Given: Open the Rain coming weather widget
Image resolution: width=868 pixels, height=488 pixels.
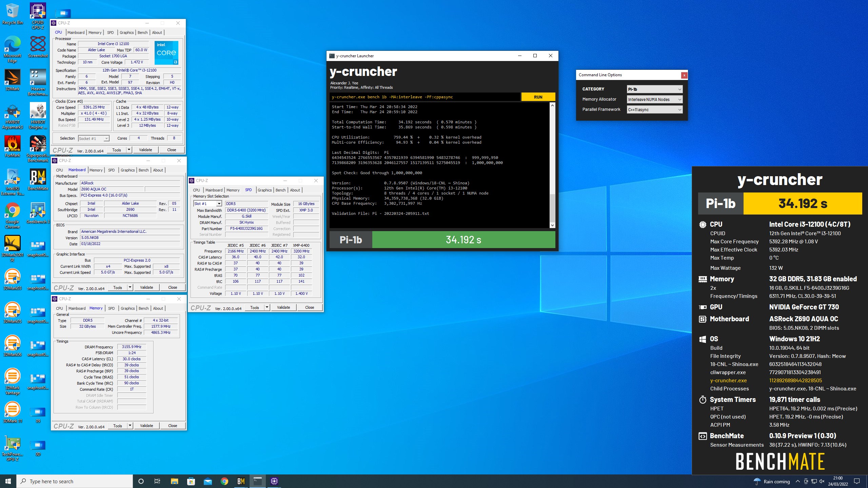Looking at the screenshot, I should [772, 481].
